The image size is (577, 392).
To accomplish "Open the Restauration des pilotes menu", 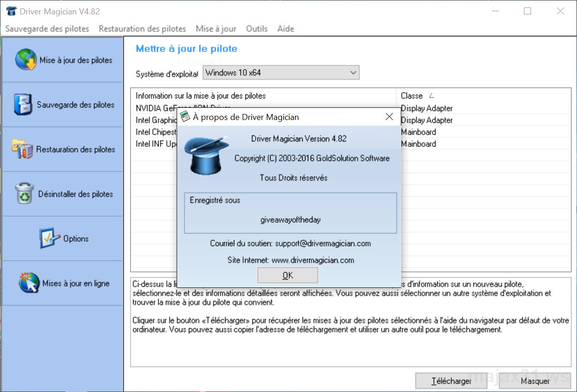I will coord(142,29).
